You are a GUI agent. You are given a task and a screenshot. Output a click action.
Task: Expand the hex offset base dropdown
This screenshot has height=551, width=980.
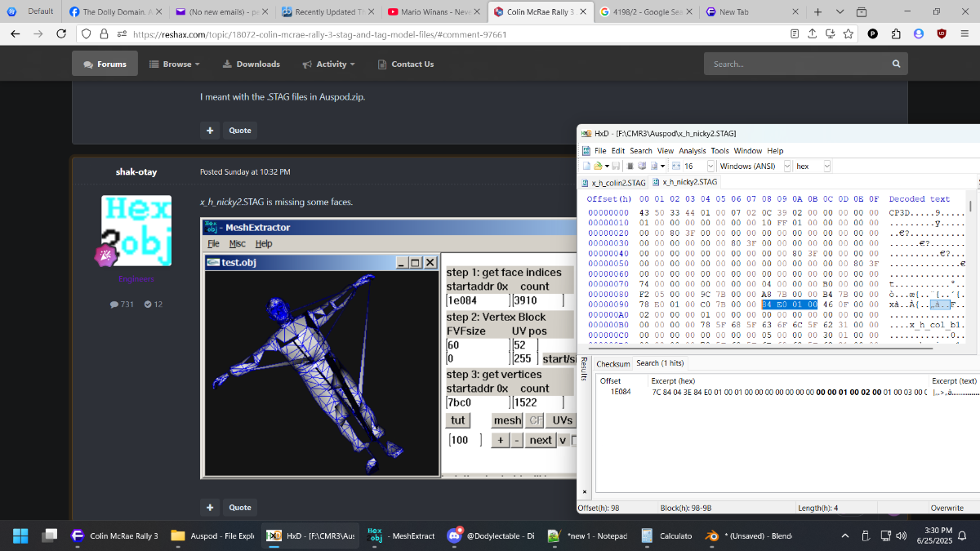[826, 166]
